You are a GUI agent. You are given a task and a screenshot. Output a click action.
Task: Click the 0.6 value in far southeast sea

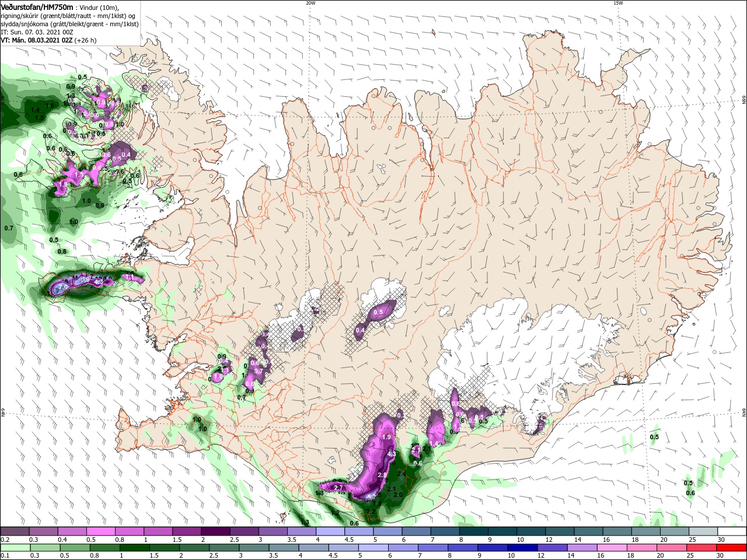[690, 494]
